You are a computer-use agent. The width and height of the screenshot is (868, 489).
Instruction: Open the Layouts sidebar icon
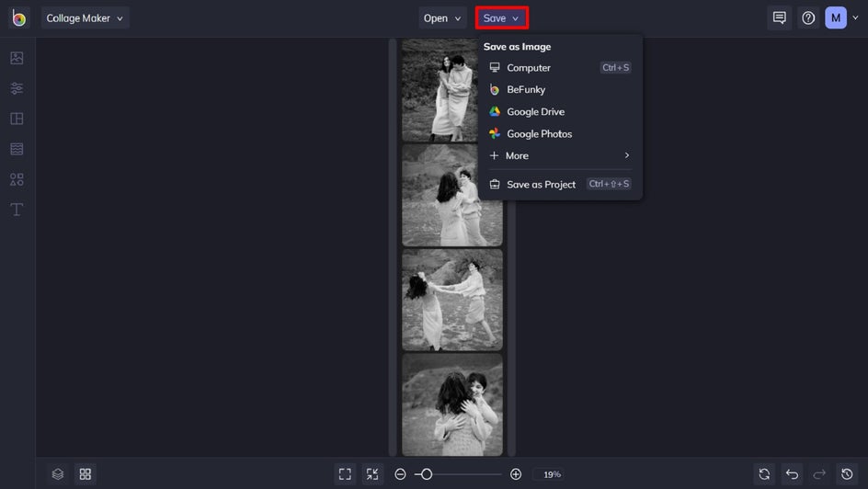17,119
